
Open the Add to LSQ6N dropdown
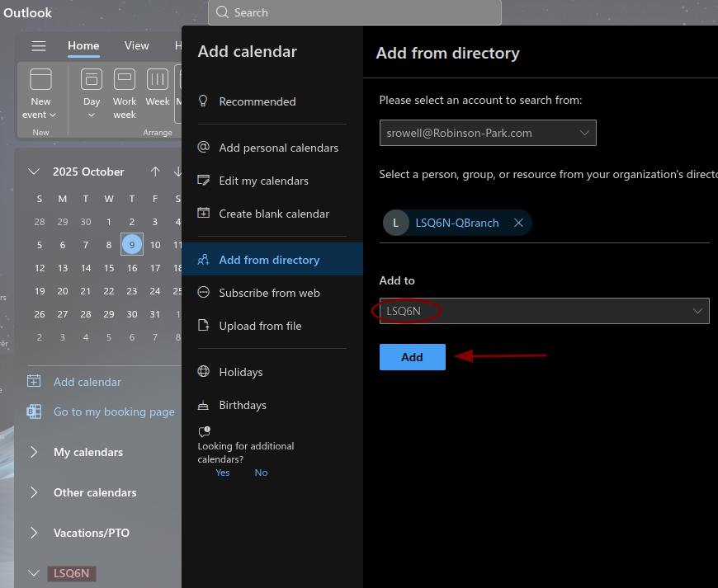[x=544, y=311]
